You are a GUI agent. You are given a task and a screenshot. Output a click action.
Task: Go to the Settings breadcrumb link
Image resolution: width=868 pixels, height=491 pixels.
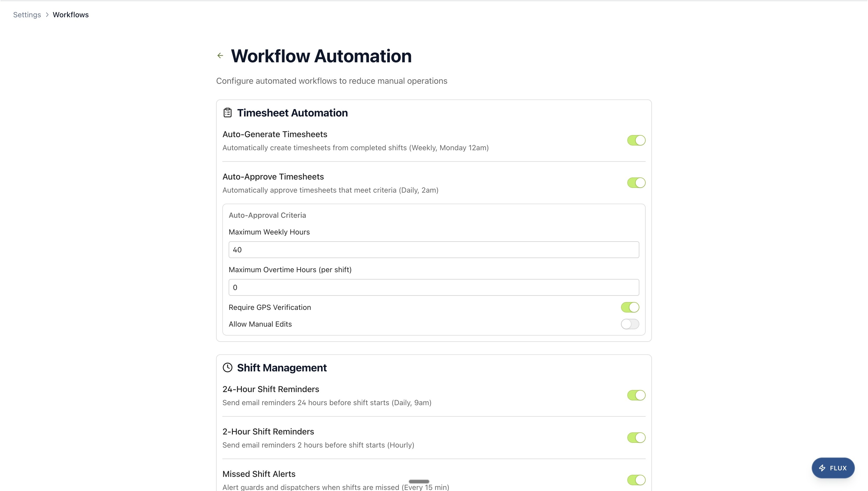(27, 15)
